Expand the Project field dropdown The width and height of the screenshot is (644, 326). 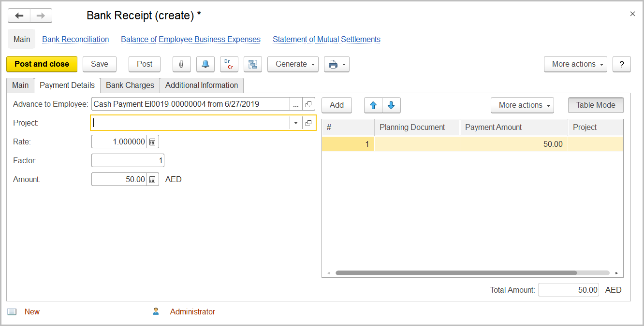(295, 123)
